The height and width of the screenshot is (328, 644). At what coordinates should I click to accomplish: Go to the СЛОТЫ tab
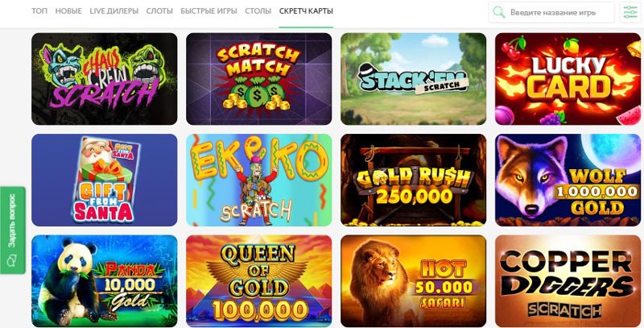(159, 11)
